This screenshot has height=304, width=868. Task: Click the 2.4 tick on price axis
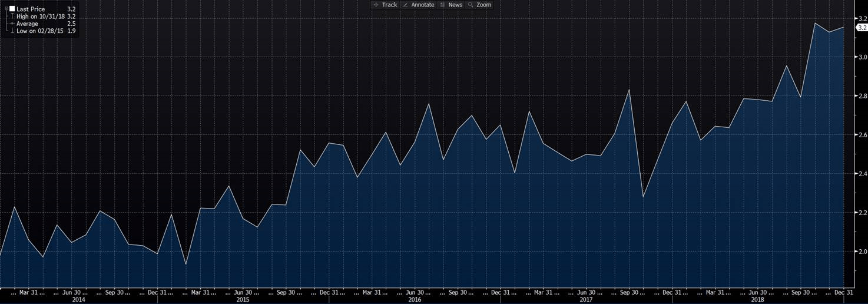(x=862, y=174)
